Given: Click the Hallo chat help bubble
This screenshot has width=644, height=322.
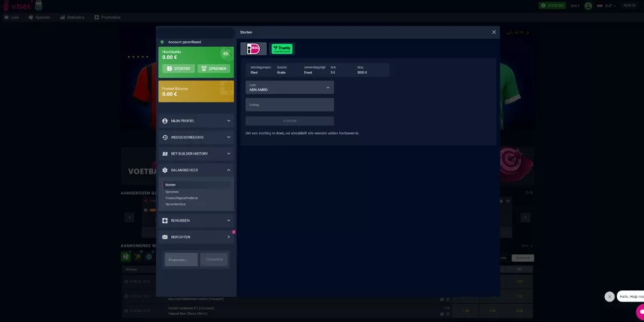Looking at the screenshot, I should pos(631,296).
